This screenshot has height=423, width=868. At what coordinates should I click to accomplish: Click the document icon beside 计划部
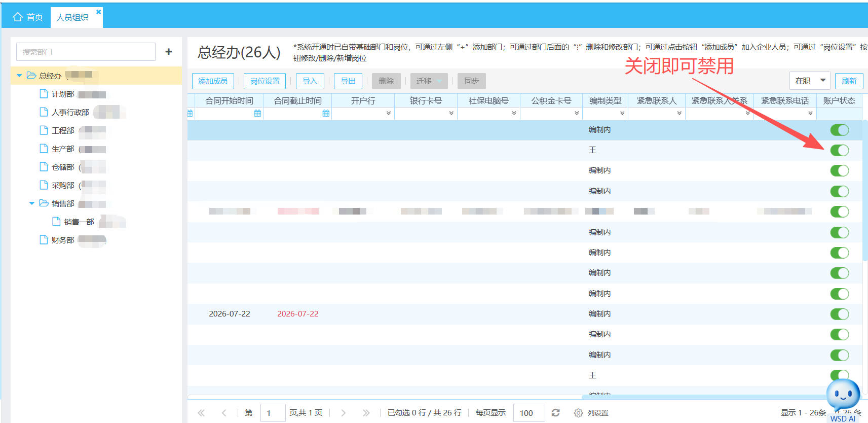coord(44,94)
